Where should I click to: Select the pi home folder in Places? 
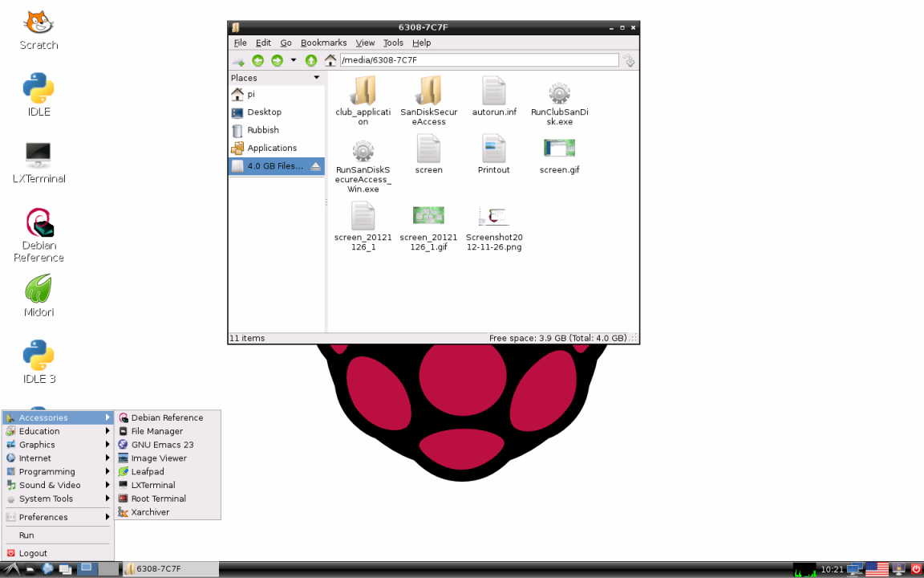pyautogui.click(x=277, y=95)
